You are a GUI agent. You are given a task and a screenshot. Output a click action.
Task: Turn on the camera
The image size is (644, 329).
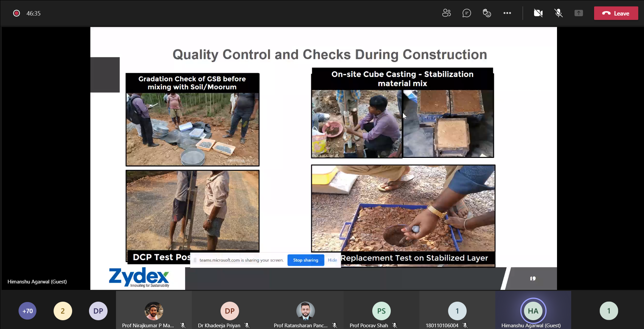pos(538,13)
